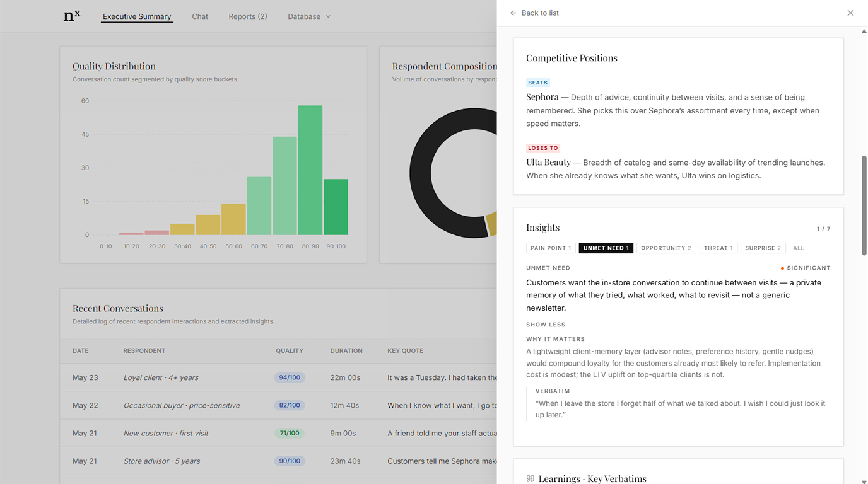Click the Recent Conversations heading
The width and height of the screenshot is (868, 484).
coord(118,308)
